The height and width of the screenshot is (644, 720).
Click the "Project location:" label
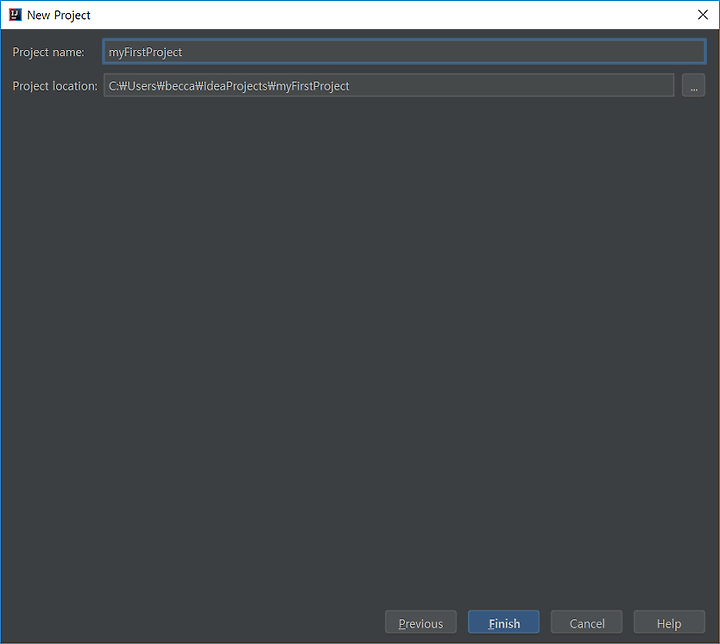55,86
